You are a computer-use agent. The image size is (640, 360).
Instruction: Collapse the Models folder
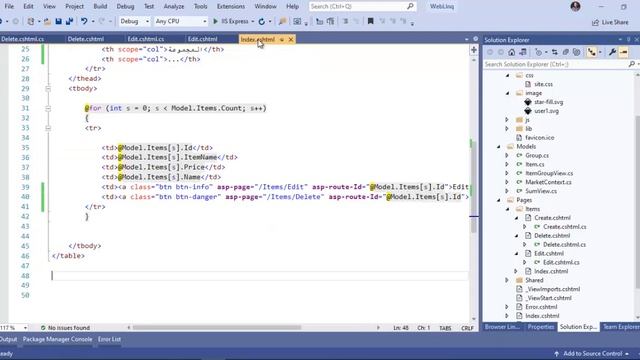(499, 147)
